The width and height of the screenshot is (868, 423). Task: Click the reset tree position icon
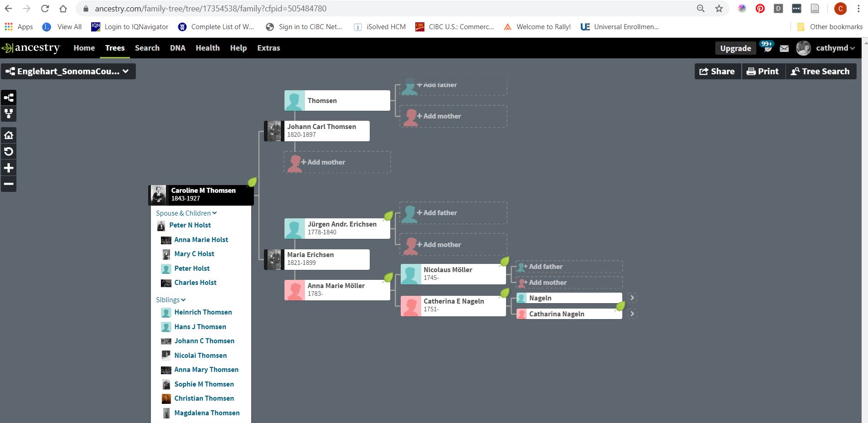(9, 151)
